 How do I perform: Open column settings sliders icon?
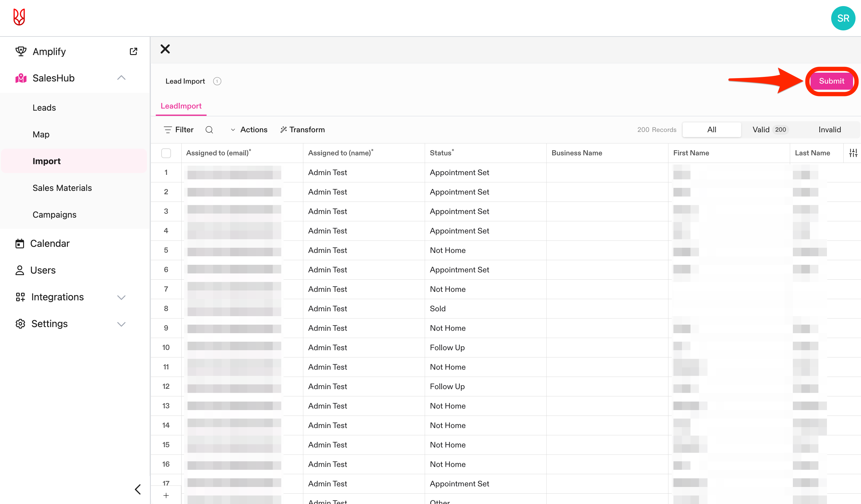(853, 153)
